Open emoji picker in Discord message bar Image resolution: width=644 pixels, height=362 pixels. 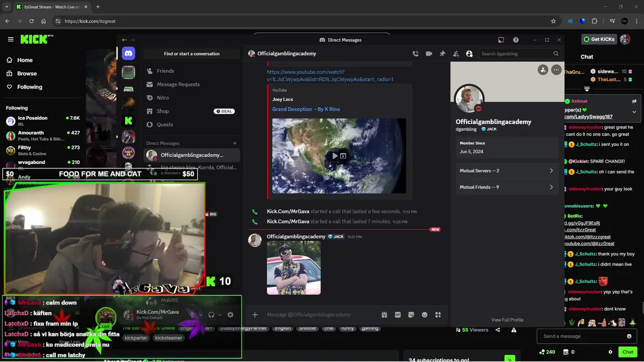tap(425, 315)
